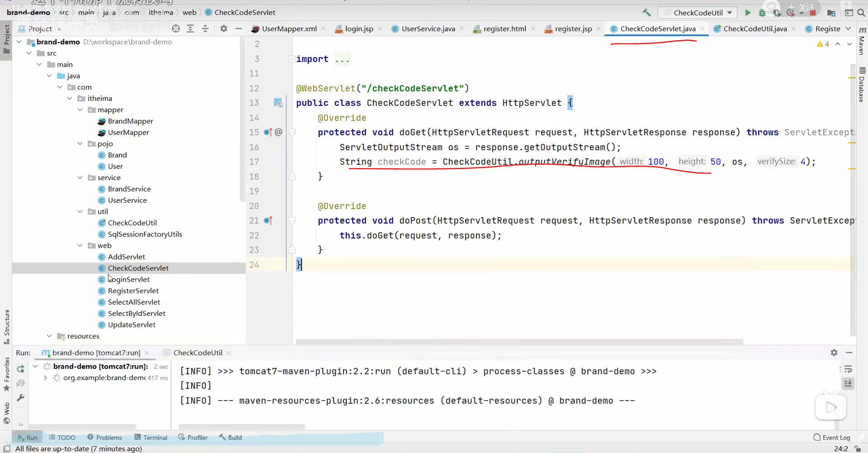Close the CheckCodeServlet.java tab
Screen dimensions: 868x453
coord(702,29)
